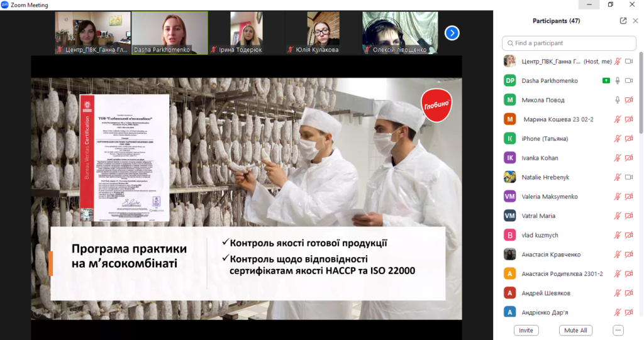Viewport: 644px width, 340px height.
Task: Click the participants list scrollbar
Action: 640,94
